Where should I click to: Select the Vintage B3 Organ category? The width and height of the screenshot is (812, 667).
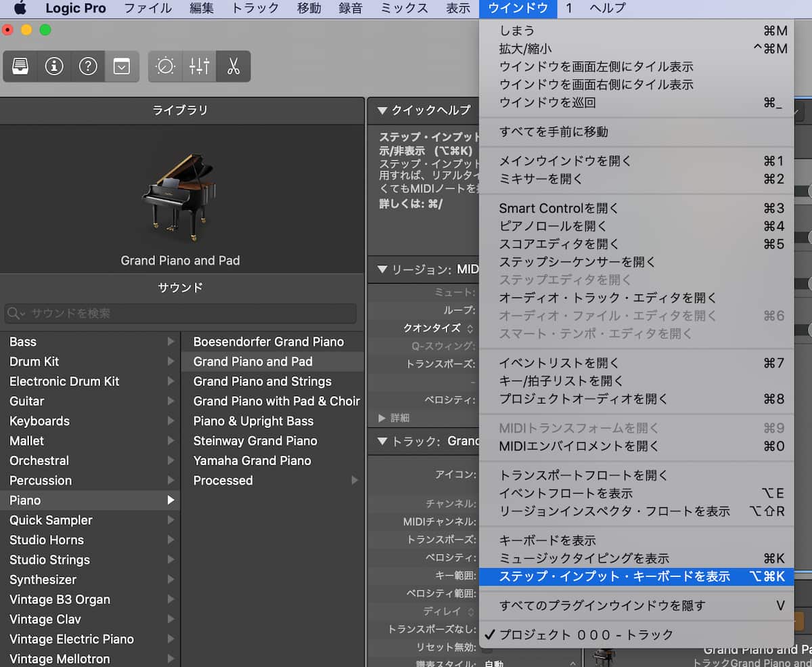[x=90, y=599]
